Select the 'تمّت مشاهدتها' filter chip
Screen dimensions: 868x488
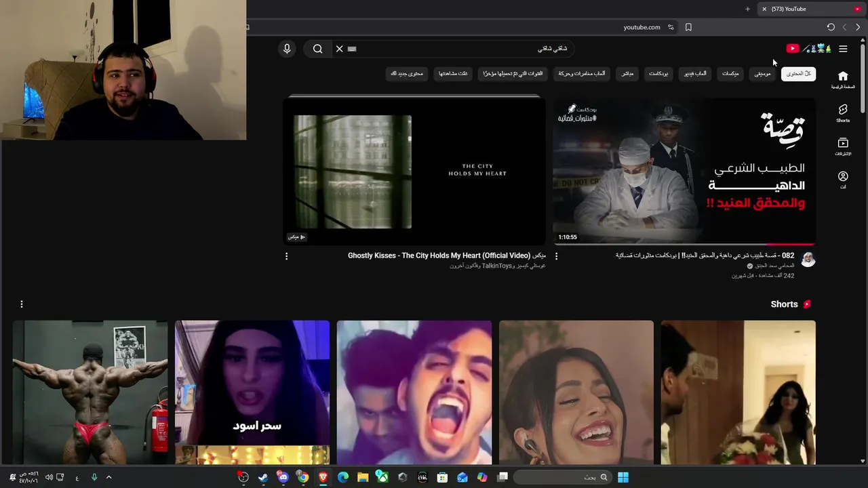pyautogui.click(x=453, y=73)
